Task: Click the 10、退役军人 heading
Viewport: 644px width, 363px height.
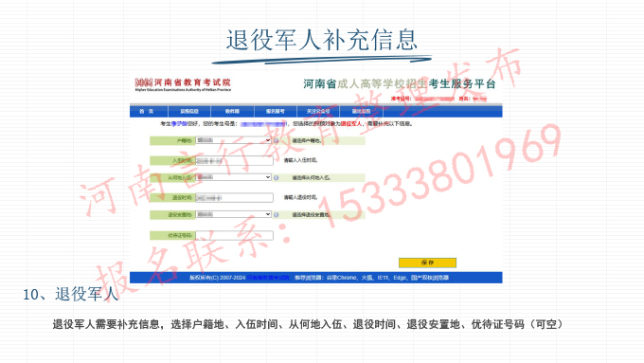Action: (71, 295)
